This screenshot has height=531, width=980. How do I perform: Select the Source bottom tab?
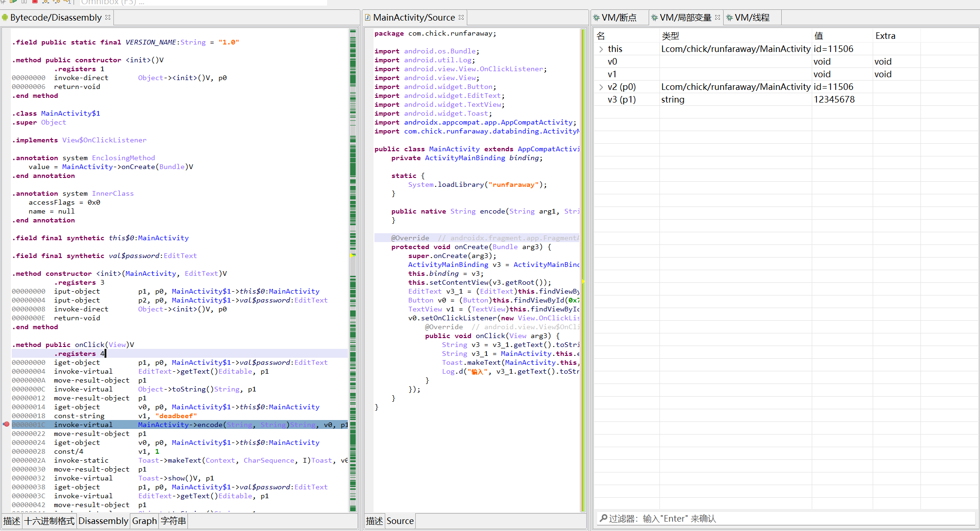pyautogui.click(x=400, y=521)
